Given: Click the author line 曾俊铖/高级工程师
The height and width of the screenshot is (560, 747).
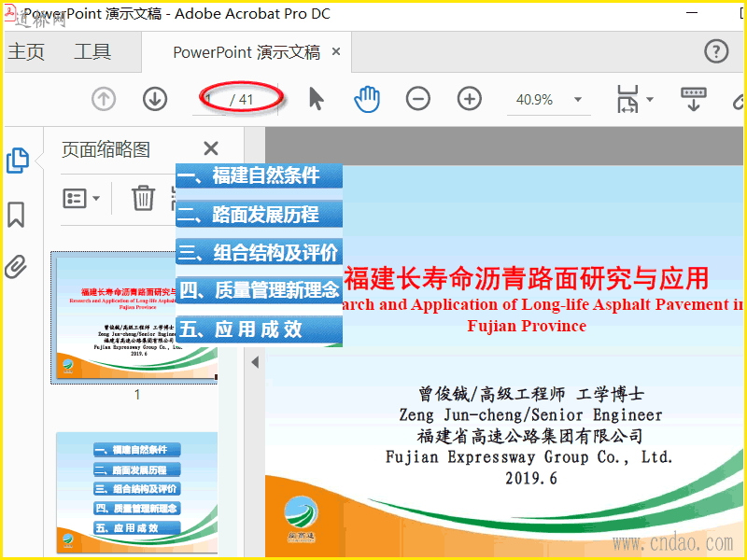Looking at the screenshot, I should click(x=491, y=394).
